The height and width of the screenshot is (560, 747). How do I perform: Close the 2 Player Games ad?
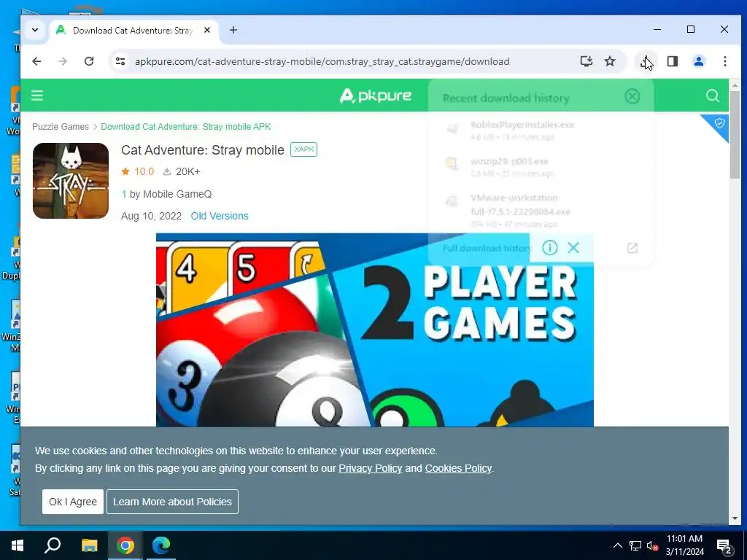pos(573,248)
